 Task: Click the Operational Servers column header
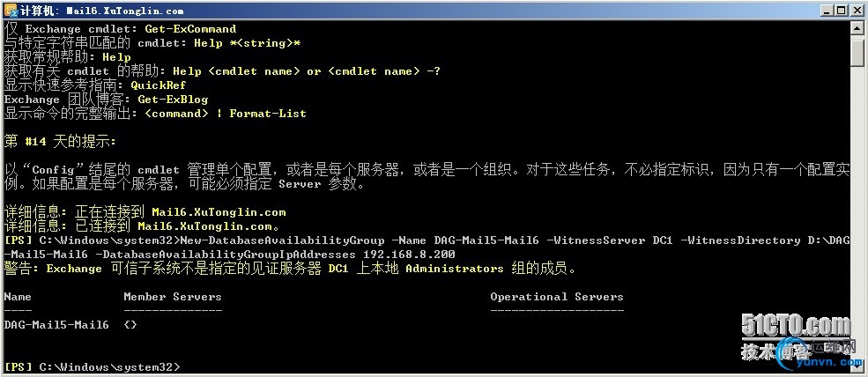click(x=556, y=297)
